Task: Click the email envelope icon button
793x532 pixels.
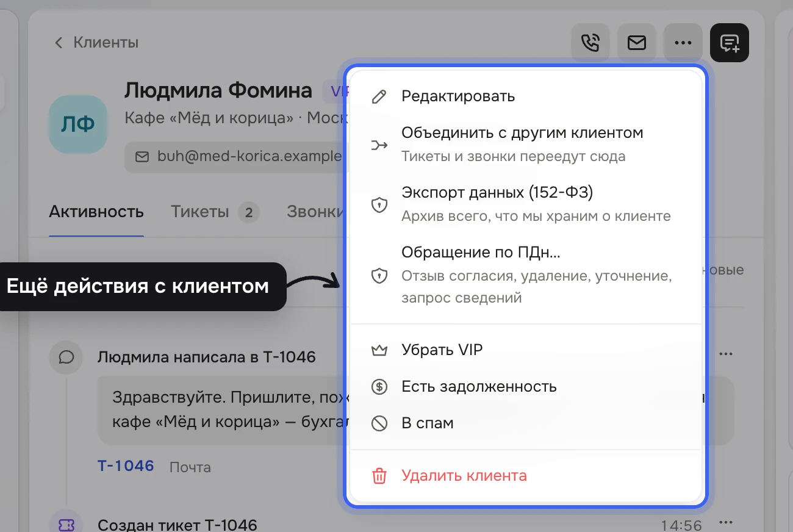Action: [x=637, y=43]
